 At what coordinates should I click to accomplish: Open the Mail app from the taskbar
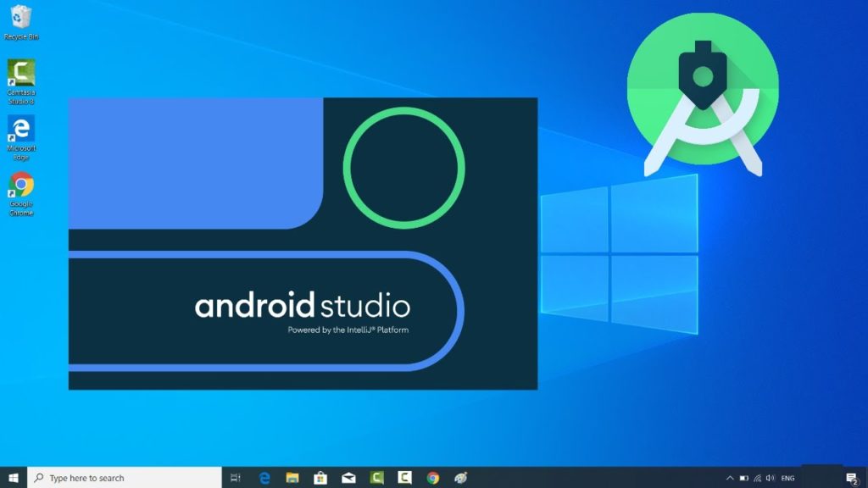click(x=348, y=476)
